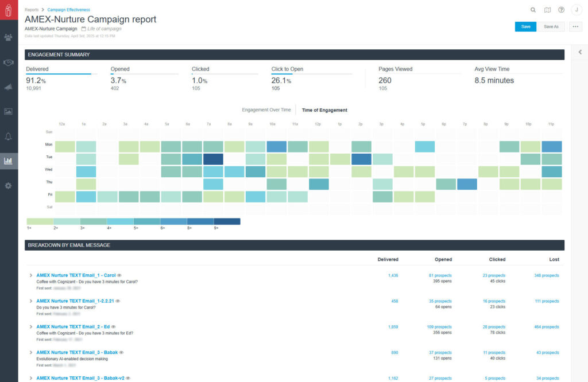Open AMEX Nurture TEXT Email_1 - Carol link

click(76, 275)
